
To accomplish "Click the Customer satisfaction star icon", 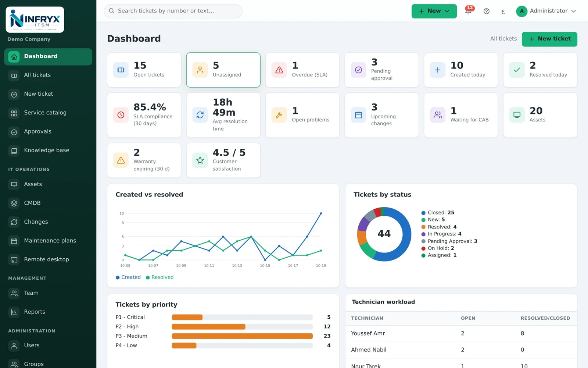I will pyautogui.click(x=200, y=160).
